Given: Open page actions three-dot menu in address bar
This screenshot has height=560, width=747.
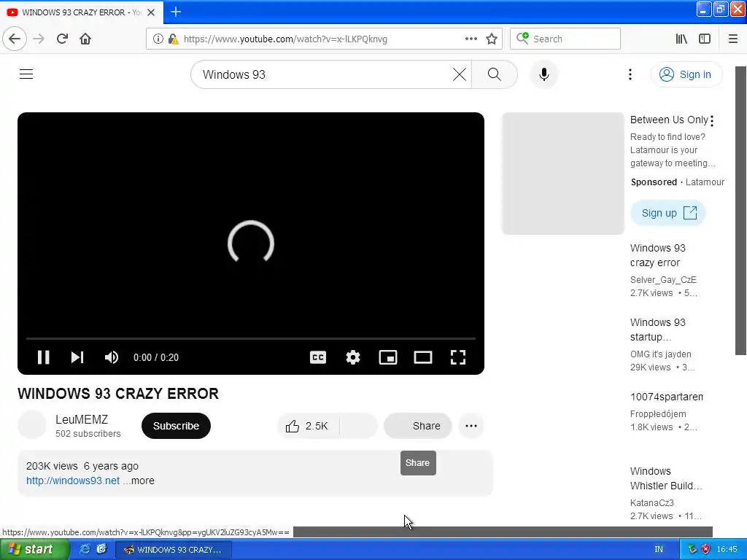Looking at the screenshot, I should click(x=471, y=39).
